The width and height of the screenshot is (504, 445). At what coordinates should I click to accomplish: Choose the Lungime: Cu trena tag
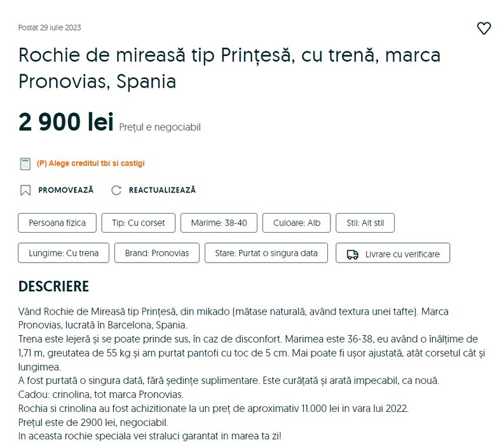pos(64,253)
